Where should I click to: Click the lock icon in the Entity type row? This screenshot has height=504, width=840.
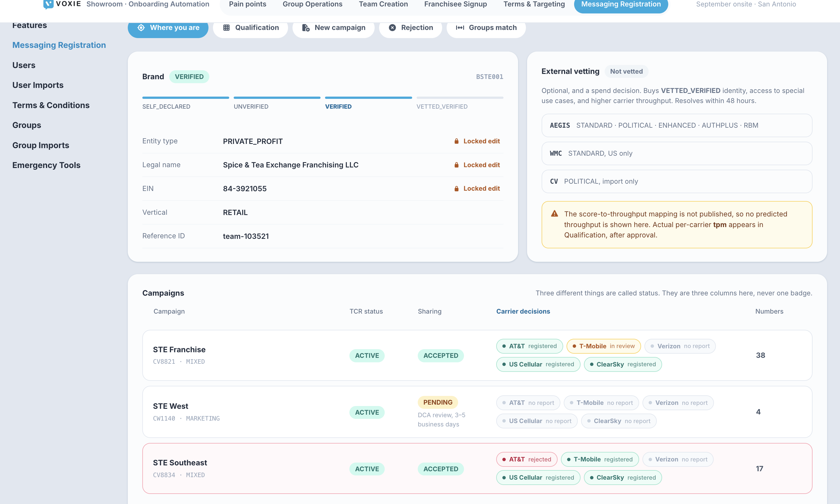point(456,141)
